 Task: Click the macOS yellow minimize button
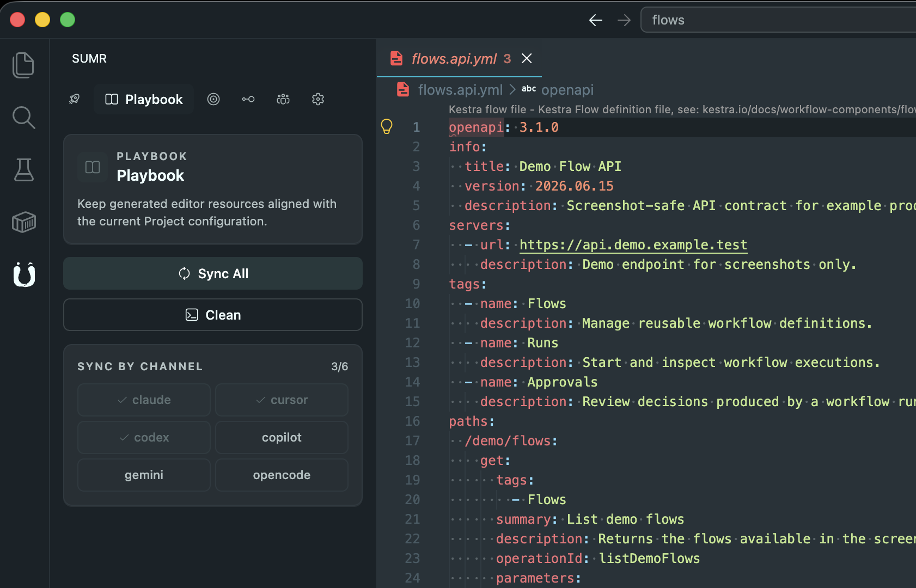click(42, 20)
